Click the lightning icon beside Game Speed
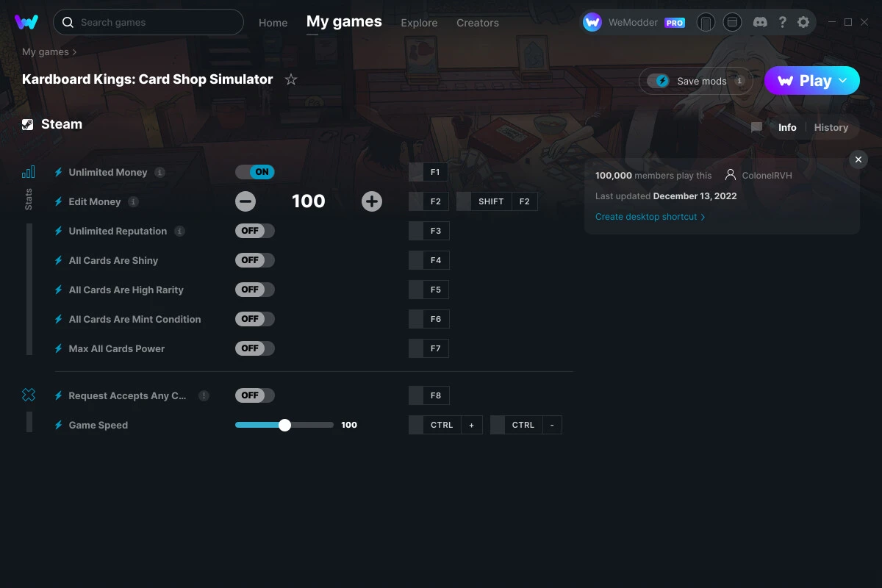Screen dimensions: 882x588 59,425
